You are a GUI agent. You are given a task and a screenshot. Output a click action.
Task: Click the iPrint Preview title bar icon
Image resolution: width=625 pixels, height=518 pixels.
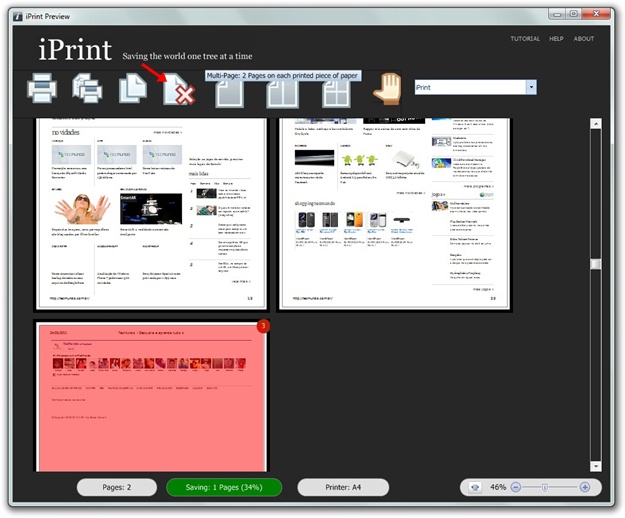point(18,16)
